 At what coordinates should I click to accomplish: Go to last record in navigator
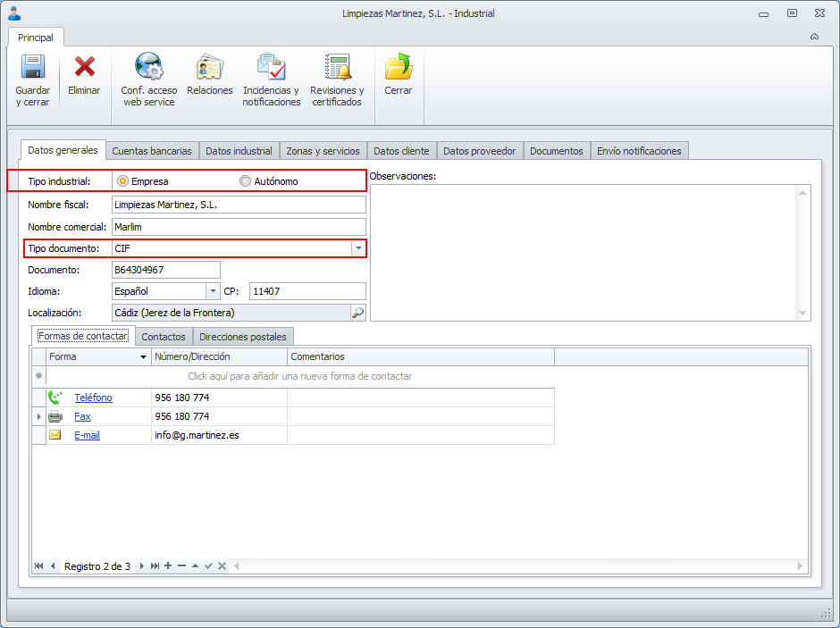(155, 565)
